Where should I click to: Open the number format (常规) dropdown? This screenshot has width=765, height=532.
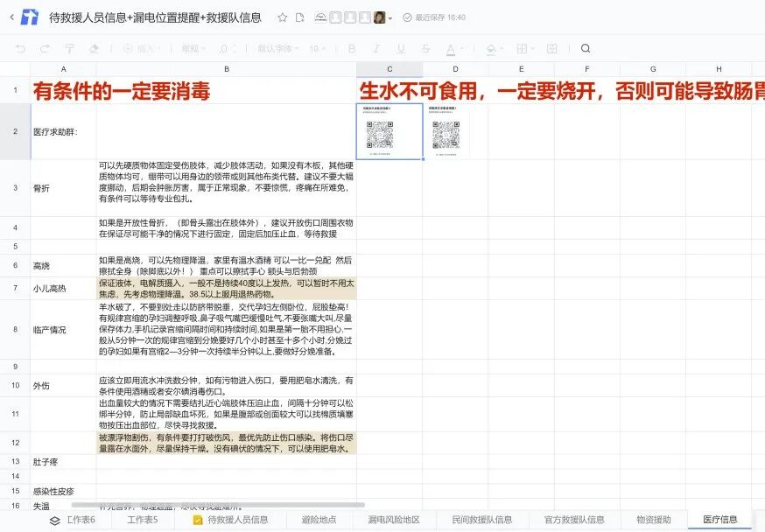(193, 48)
